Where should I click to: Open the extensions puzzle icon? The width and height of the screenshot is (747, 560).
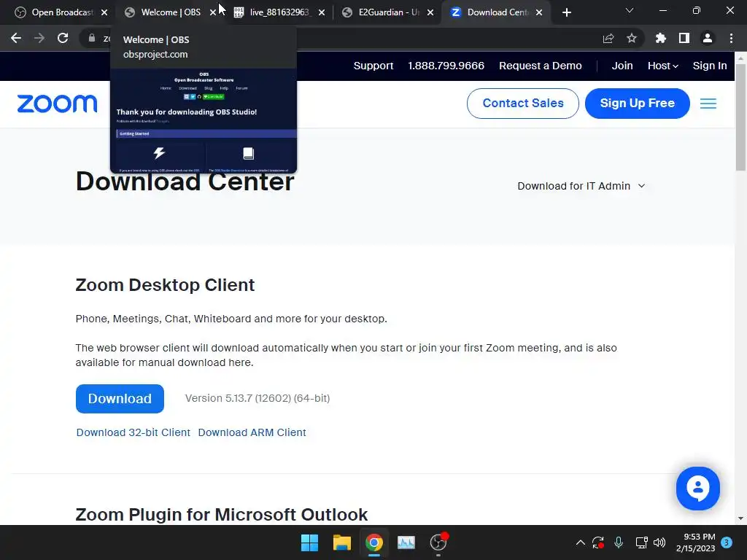coord(661,38)
